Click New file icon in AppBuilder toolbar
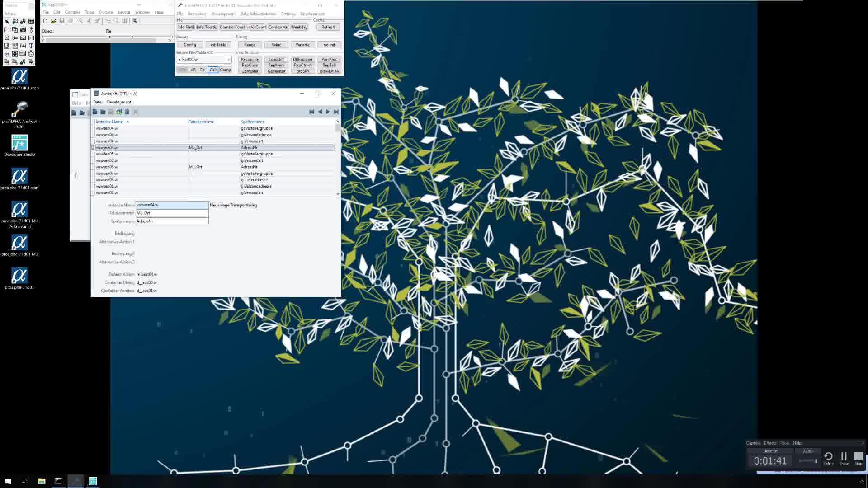Screen dimensions: 868x488 pos(45,21)
